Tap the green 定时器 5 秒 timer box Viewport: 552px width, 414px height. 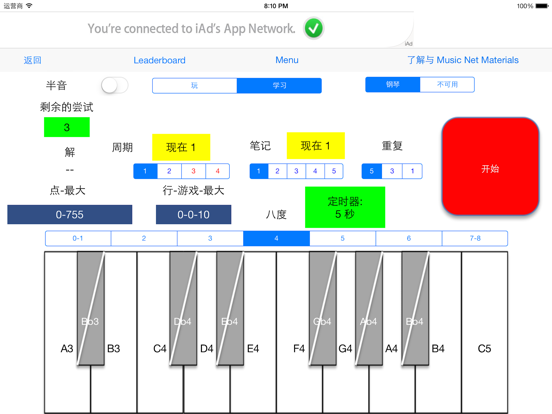[345, 207]
